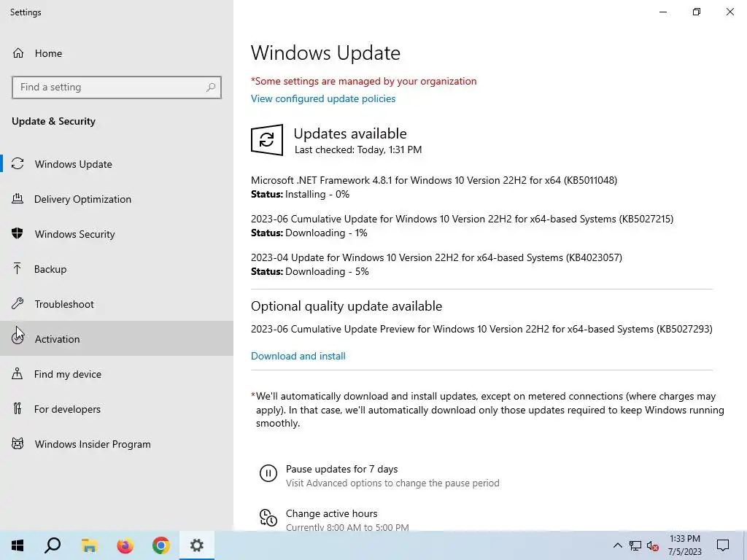The image size is (747, 560).
Task: Click the 'Update & Security' sidebar heading
Action: click(x=53, y=121)
